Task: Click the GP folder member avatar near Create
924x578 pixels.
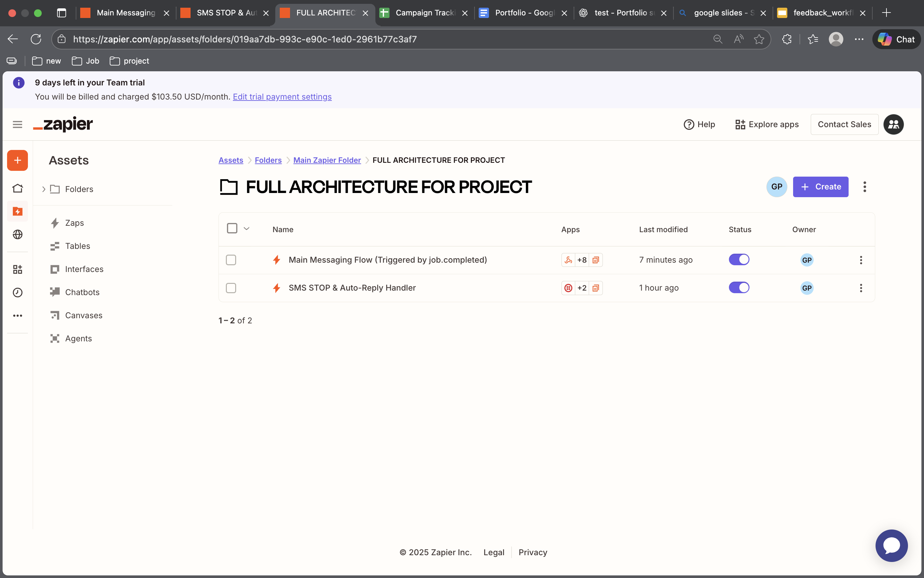Action: tap(777, 187)
